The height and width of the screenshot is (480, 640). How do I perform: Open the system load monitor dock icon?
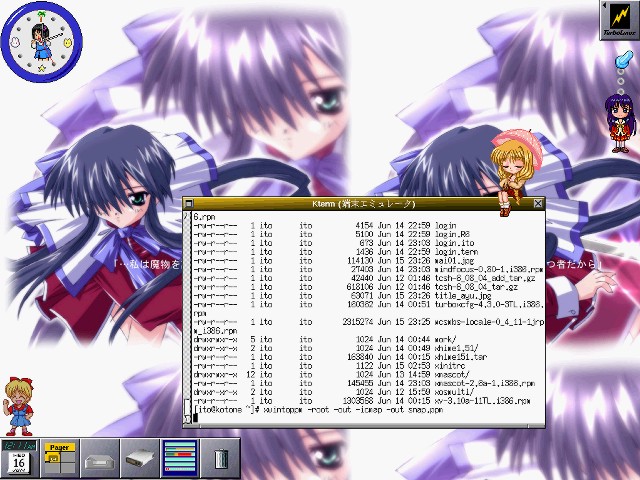click(x=180, y=459)
